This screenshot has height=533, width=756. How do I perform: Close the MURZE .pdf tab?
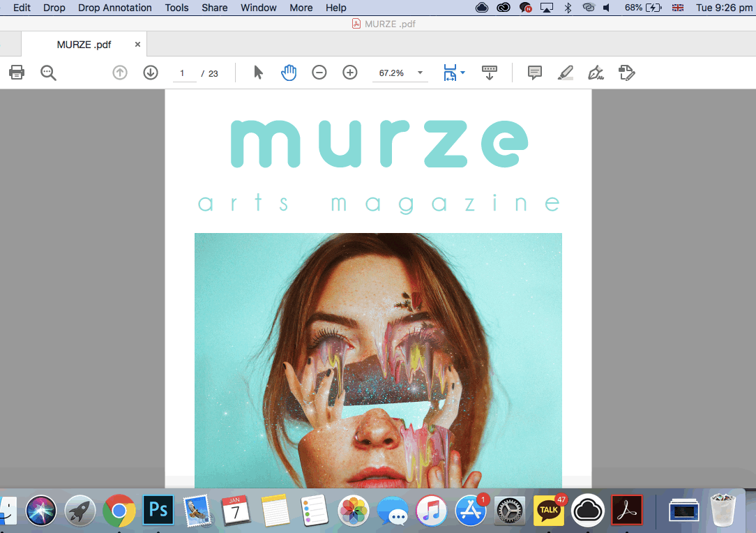point(137,45)
